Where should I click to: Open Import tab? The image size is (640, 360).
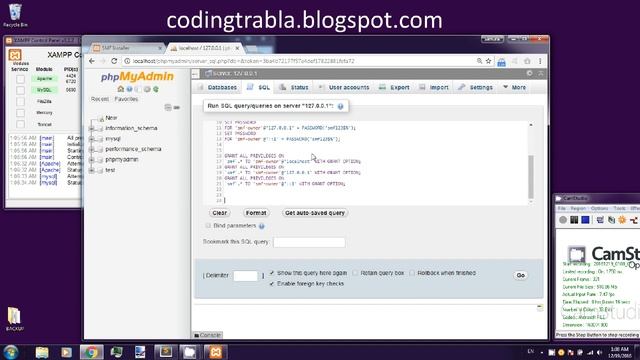pos(434,87)
